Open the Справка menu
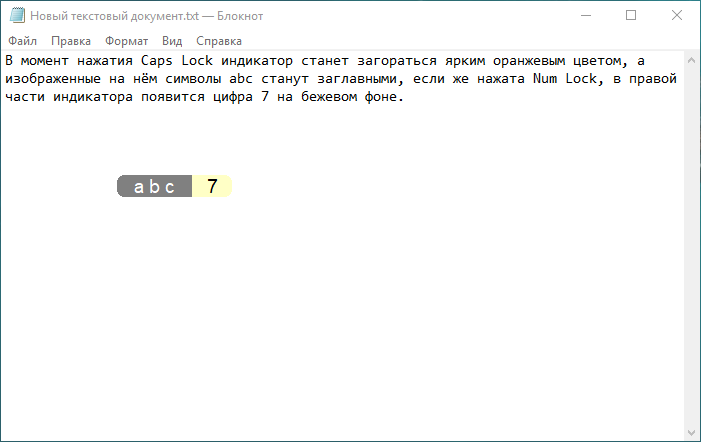Screen dimensions: 701x442 pyautogui.click(x=219, y=41)
